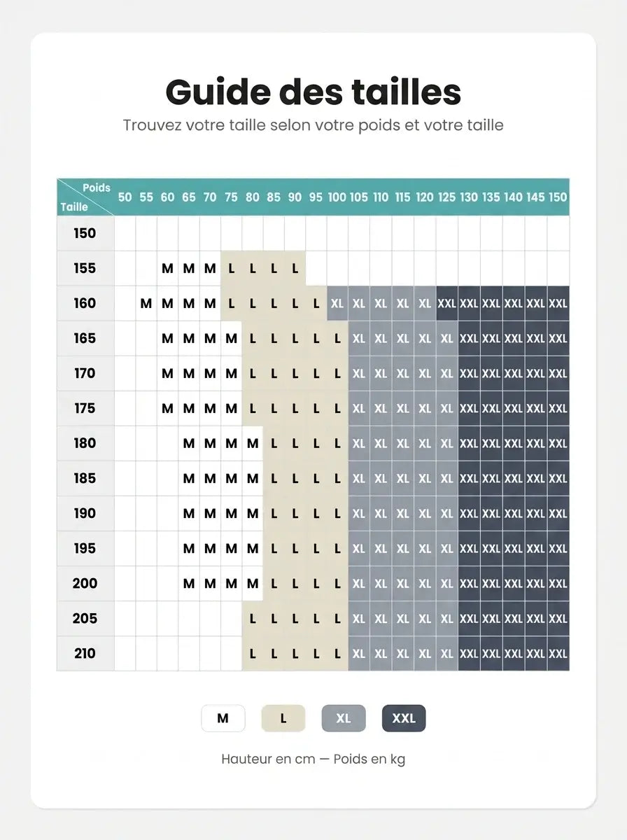
Task: Click the Guide des tailles title
Action: 313,92
